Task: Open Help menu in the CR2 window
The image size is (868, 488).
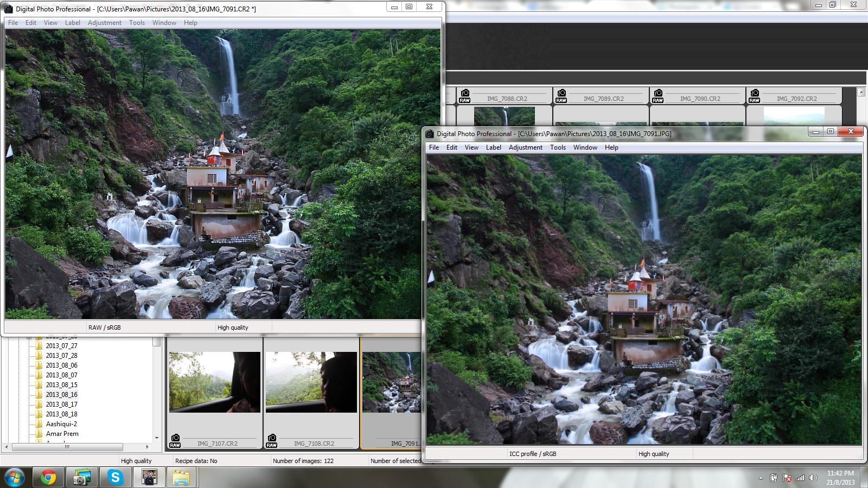Action: (190, 23)
